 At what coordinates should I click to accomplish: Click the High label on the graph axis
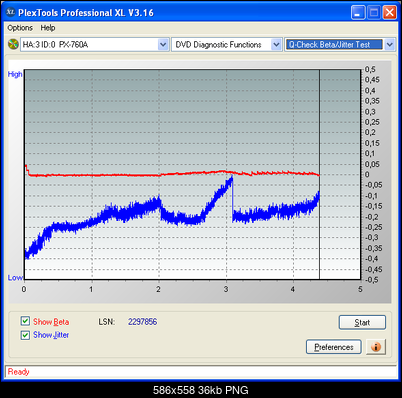(x=15, y=74)
